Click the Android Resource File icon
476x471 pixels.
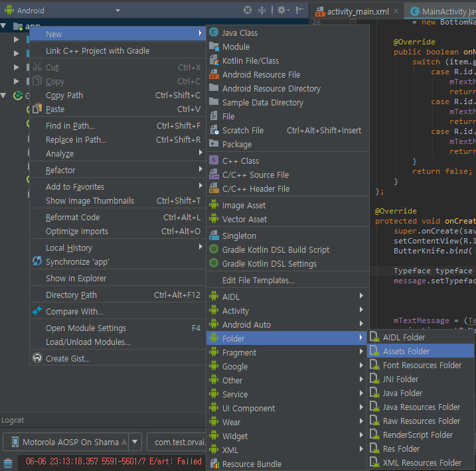(x=214, y=74)
